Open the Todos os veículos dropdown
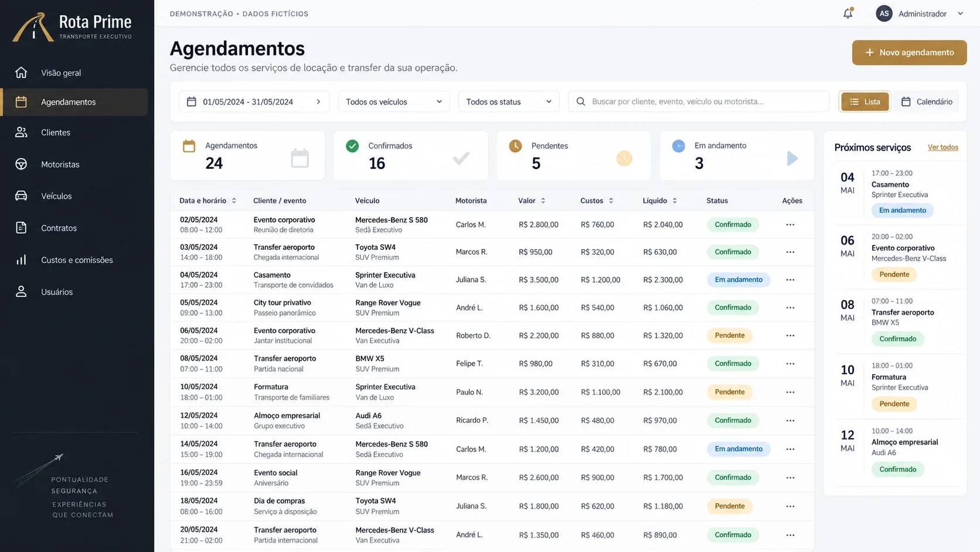Viewport: 980px width, 552px height. [394, 101]
